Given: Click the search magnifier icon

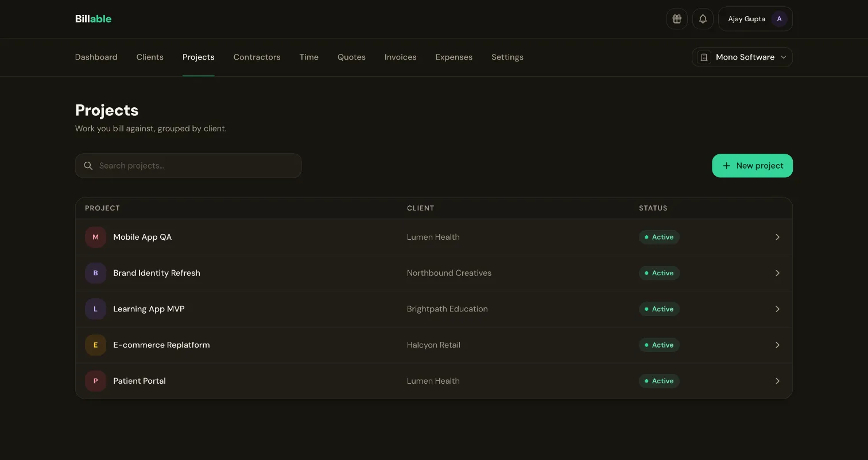Looking at the screenshot, I should click(88, 166).
